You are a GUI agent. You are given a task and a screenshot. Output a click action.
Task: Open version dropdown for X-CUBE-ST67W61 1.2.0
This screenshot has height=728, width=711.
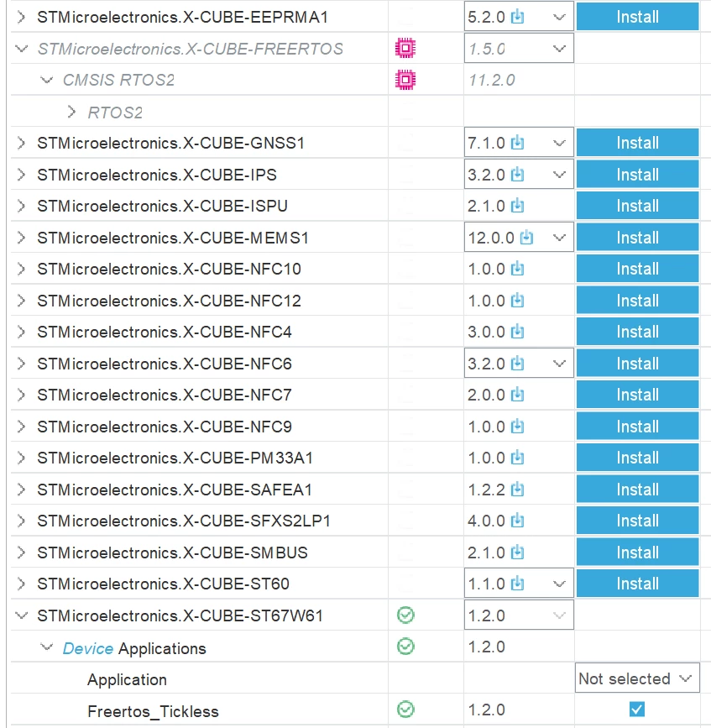(x=559, y=615)
